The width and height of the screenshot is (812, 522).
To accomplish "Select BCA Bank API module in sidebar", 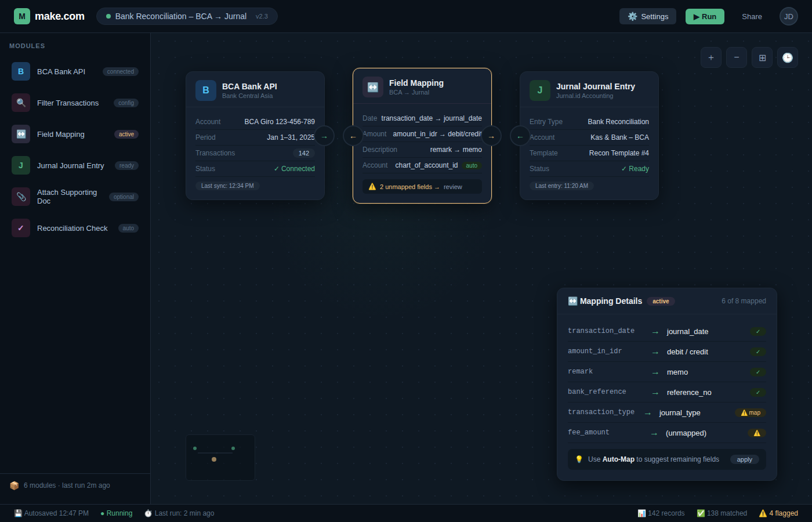I will click(75, 71).
